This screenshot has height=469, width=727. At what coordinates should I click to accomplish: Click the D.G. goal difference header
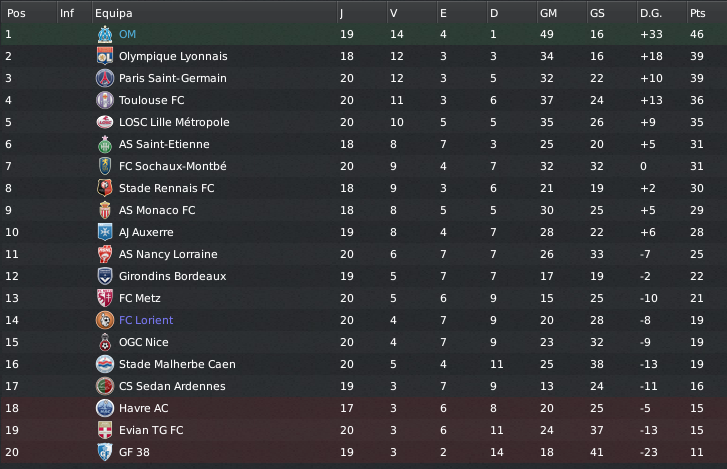pyautogui.click(x=652, y=12)
